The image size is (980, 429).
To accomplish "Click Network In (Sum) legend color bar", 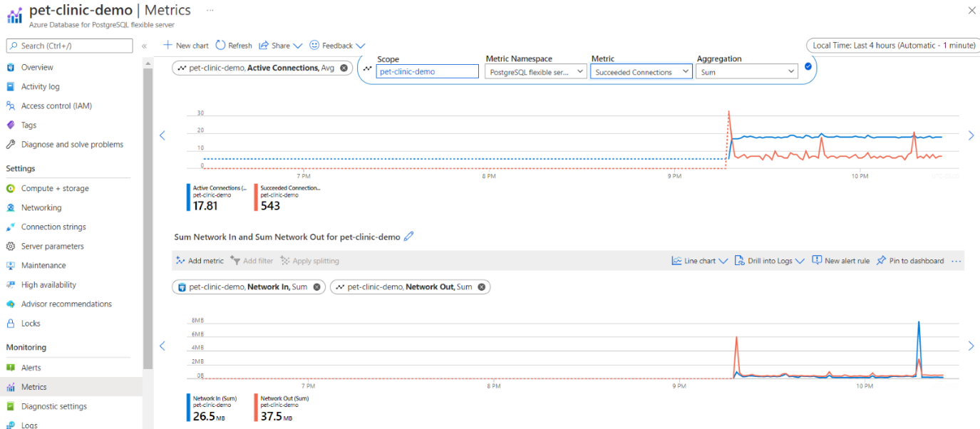I will click(x=187, y=408).
